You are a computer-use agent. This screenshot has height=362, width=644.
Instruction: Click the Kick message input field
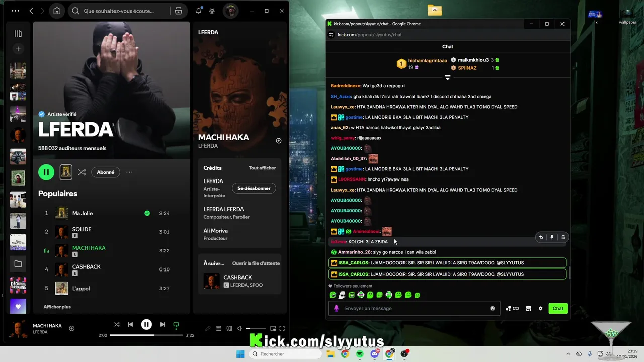pos(415,308)
